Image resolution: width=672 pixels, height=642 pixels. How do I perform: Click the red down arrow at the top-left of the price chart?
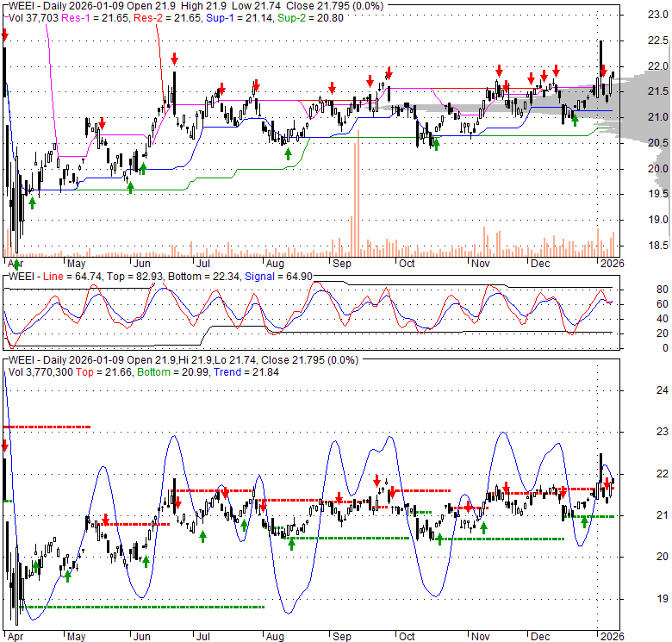[x=5, y=35]
